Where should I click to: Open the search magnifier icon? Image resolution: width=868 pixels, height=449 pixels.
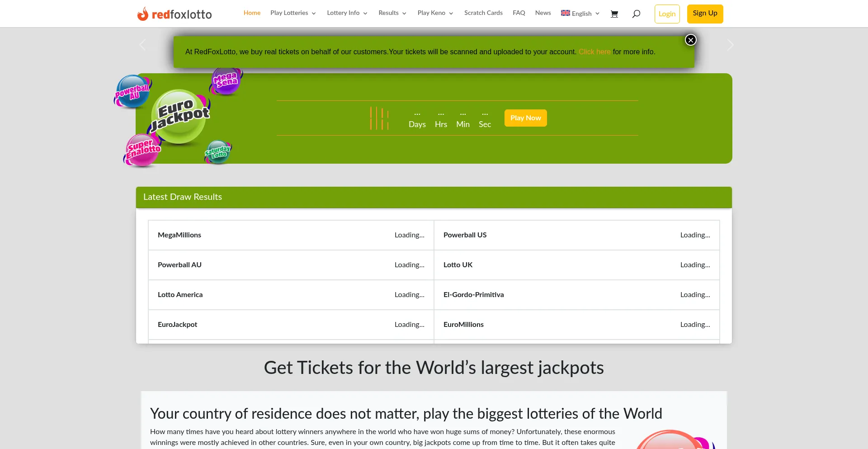636,14
